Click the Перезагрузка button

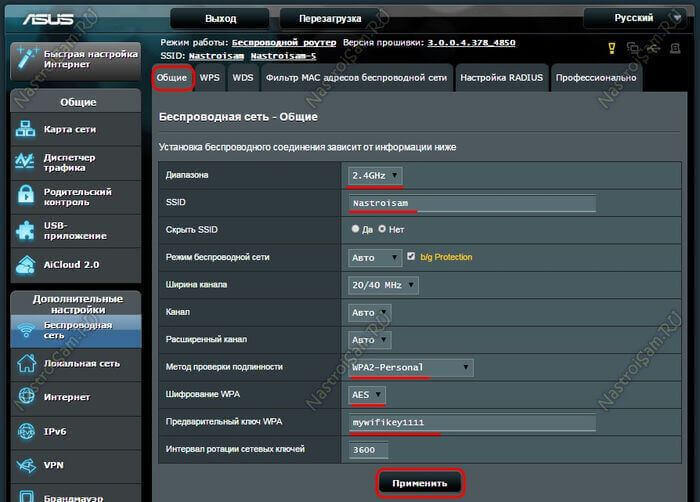tap(328, 18)
